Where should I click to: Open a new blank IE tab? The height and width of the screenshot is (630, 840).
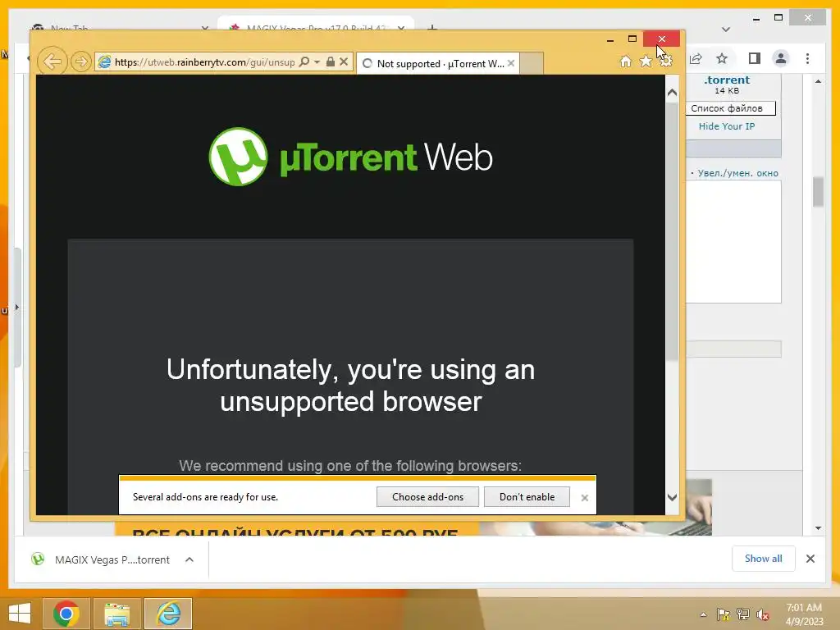pos(532,64)
